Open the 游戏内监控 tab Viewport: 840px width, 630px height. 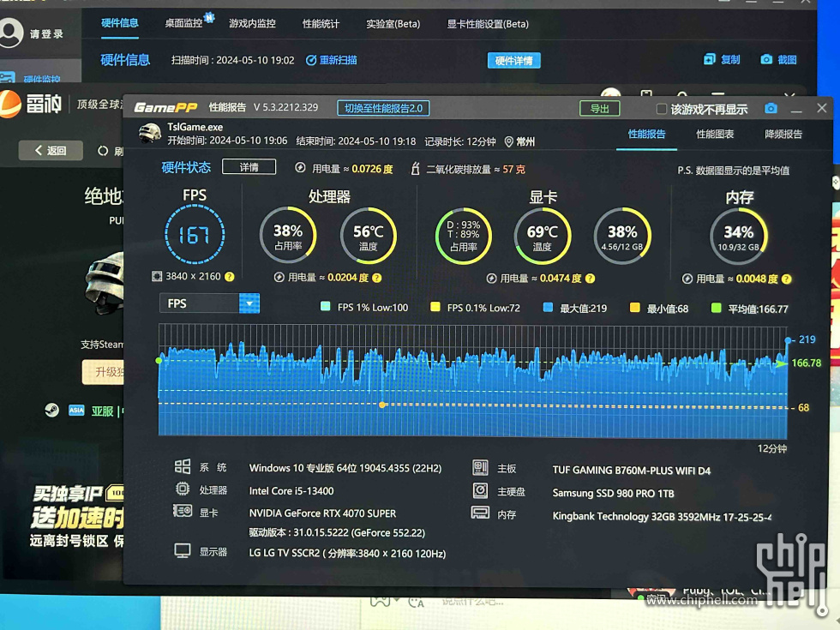252,24
